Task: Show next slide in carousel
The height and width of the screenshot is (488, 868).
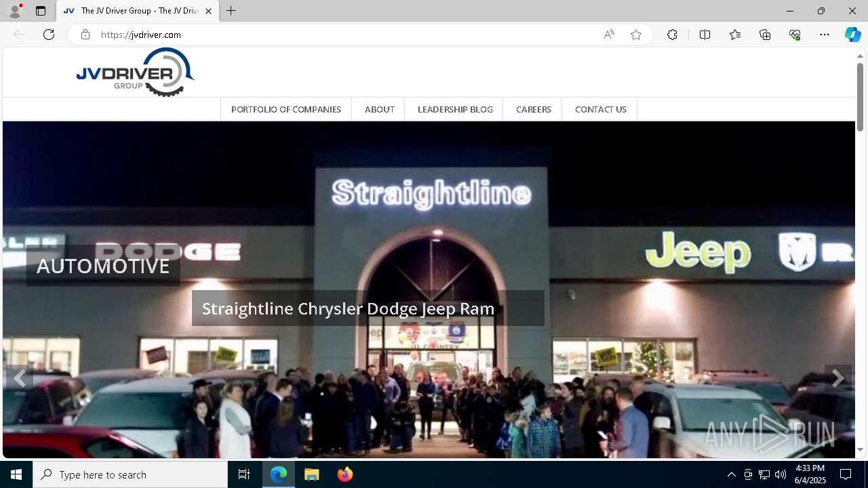Action: pyautogui.click(x=838, y=378)
